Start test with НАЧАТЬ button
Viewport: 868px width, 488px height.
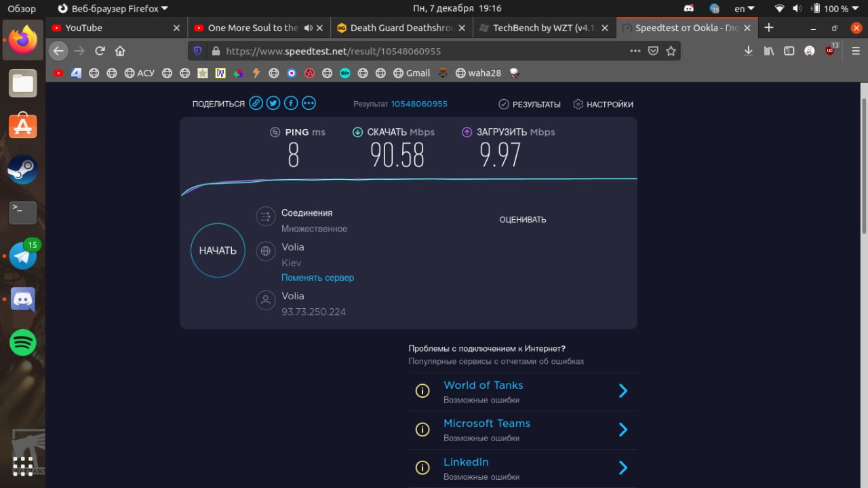pyautogui.click(x=218, y=250)
